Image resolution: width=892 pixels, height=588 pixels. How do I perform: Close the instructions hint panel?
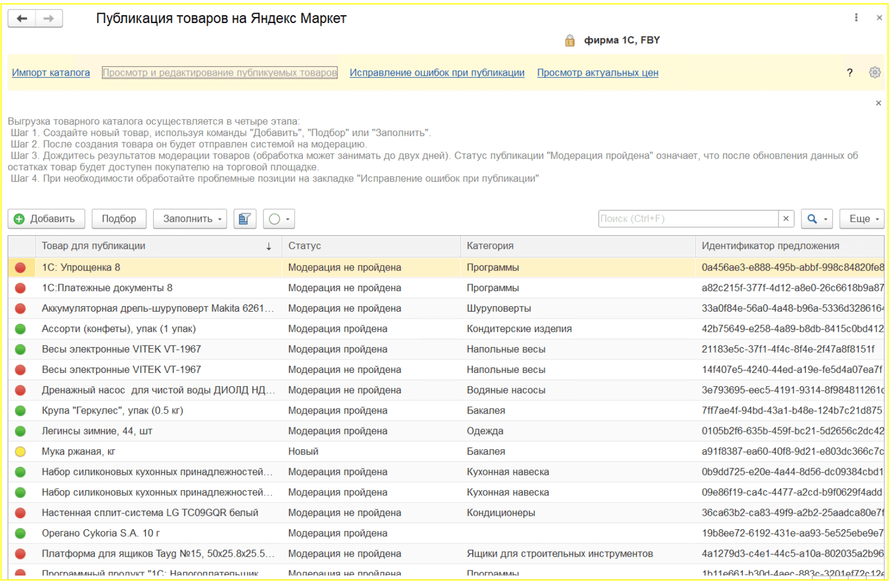coord(878,103)
